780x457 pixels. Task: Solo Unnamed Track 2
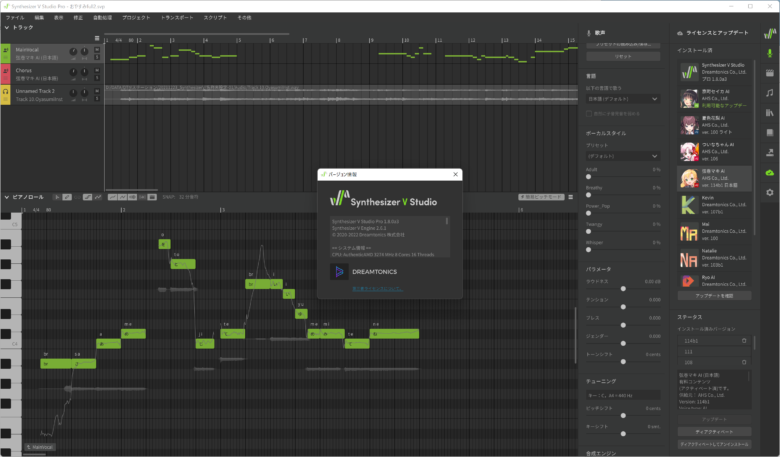coord(97,98)
